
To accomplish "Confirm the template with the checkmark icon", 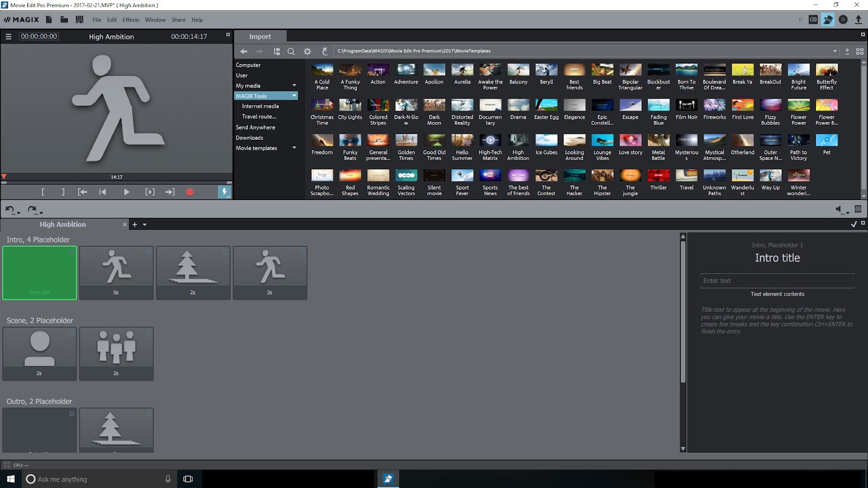I will pyautogui.click(x=853, y=224).
